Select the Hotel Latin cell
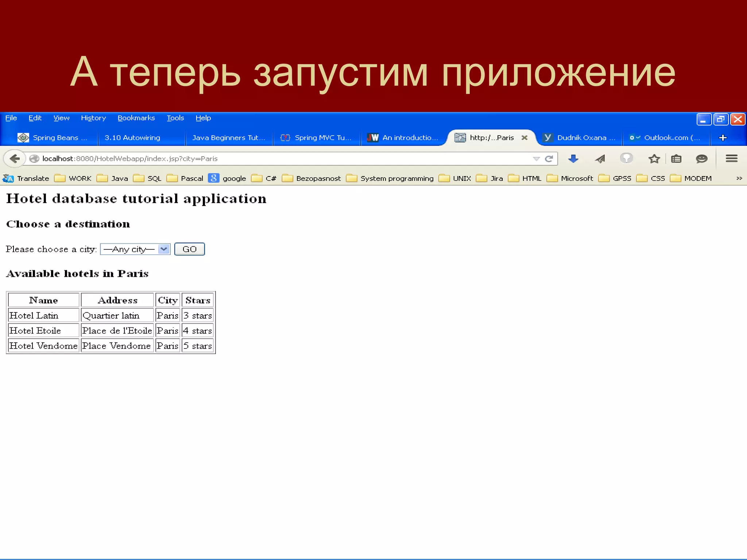The width and height of the screenshot is (747, 560). pos(43,315)
